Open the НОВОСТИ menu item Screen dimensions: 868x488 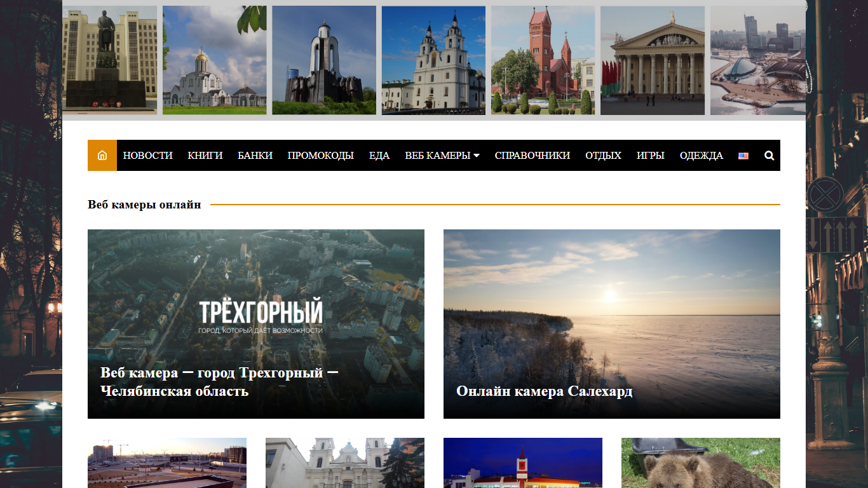(148, 156)
